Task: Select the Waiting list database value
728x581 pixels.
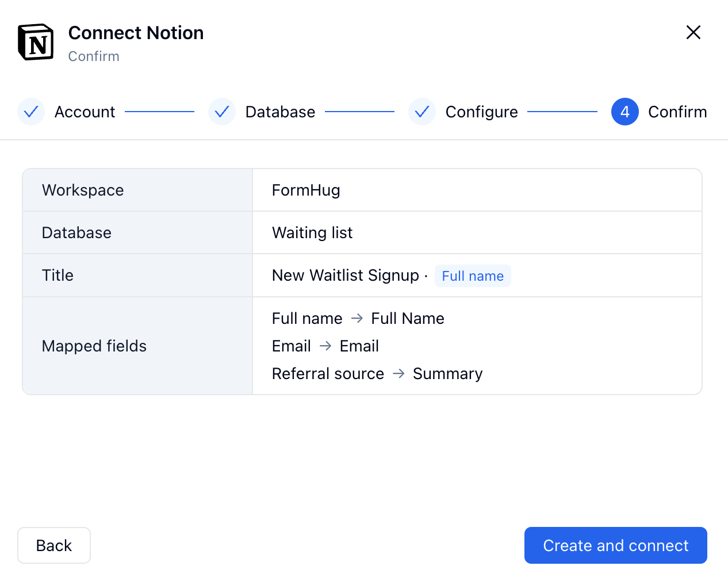Action: (x=312, y=232)
